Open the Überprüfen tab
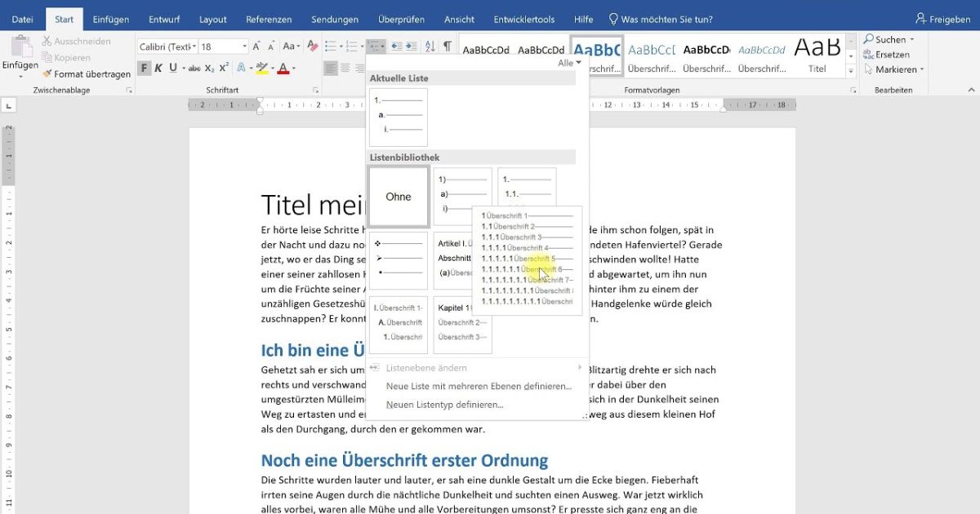 pyautogui.click(x=400, y=19)
